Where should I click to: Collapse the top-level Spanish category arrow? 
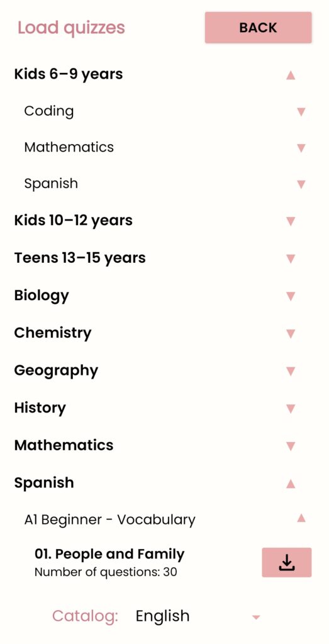[x=291, y=484]
